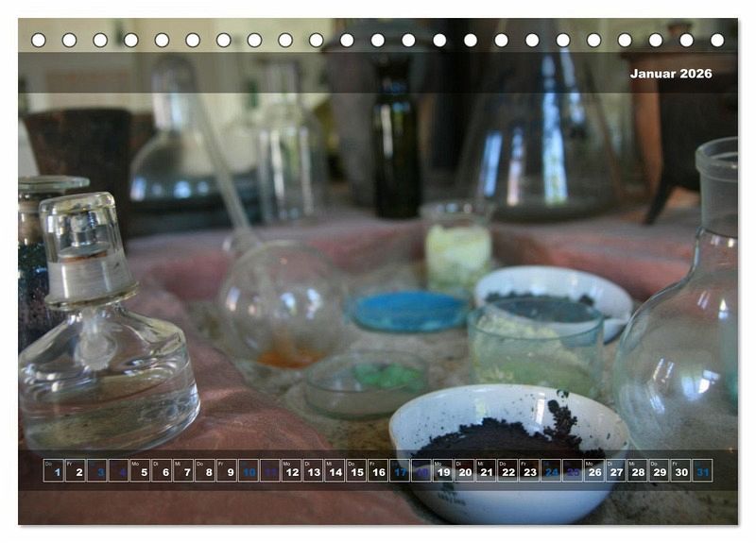Click the dish with green powder
The height and width of the screenshot is (543, 756).
coord(367,382)
